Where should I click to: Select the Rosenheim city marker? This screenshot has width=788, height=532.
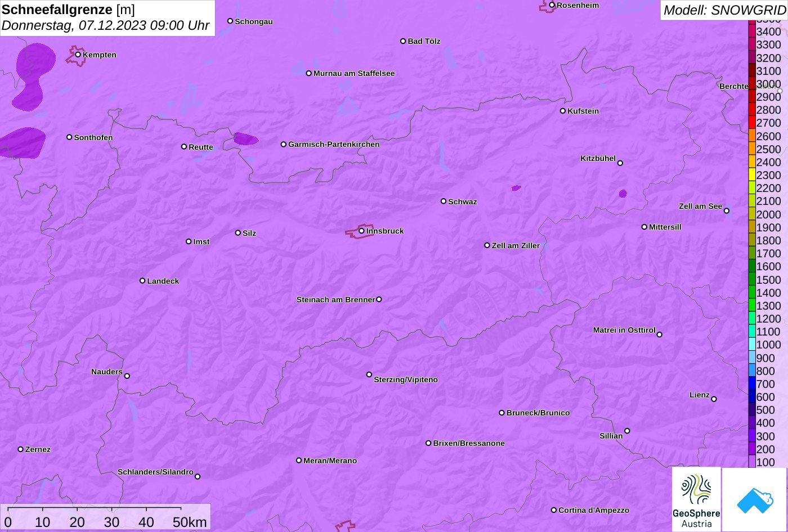point(552,5)
